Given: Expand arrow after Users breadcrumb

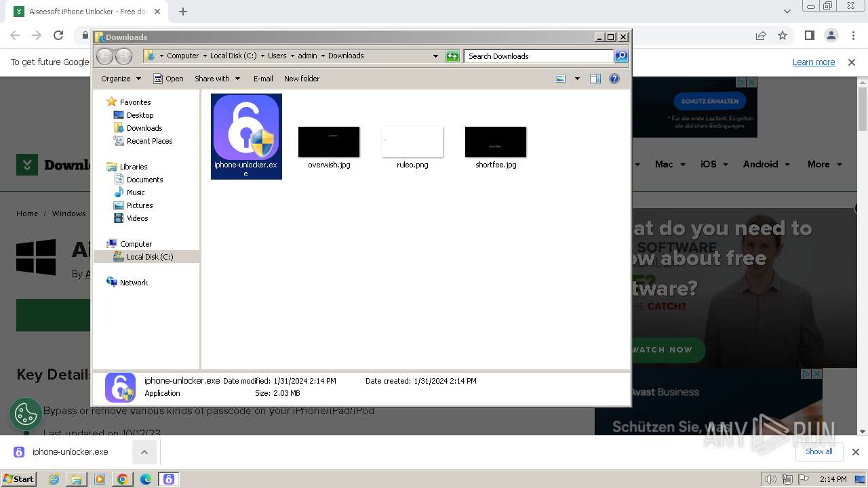Looking at the screenshot, I should 292,56.
